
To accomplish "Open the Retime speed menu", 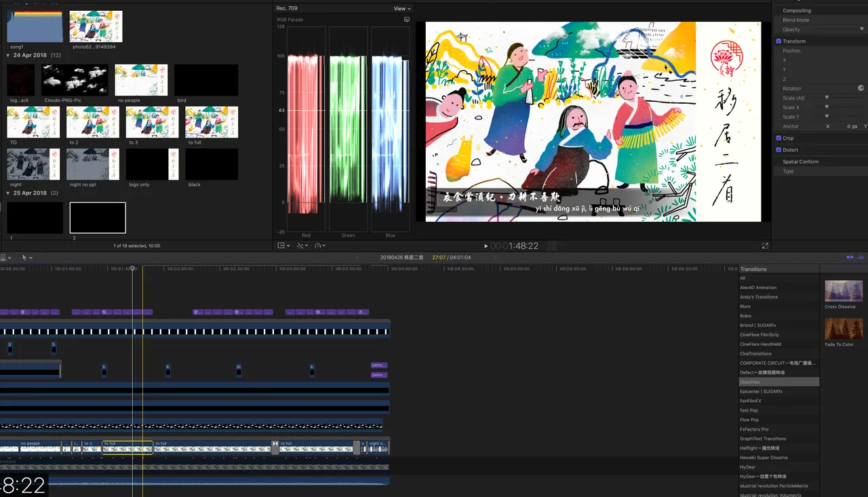I will click(x=320, y=245).
